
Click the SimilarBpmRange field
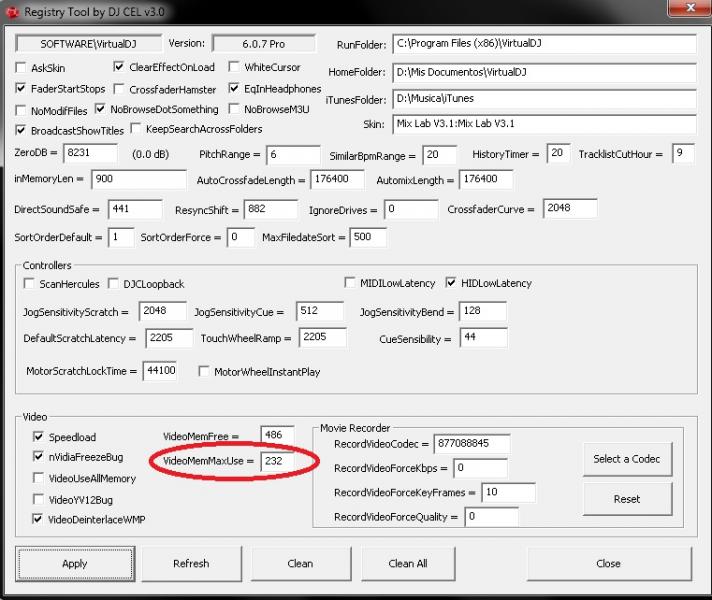(440, 155)
